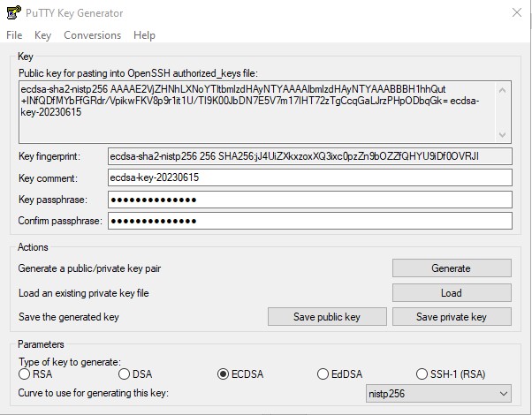The height and width of the screenshot is (415, 532).
Task: Click 'Confirm passphrase:' label
Action: coord(60,221)
